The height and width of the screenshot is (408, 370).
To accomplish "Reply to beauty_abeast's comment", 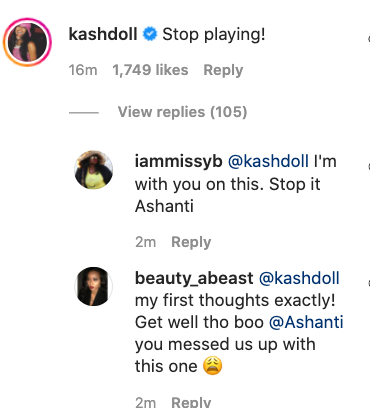I will [x=191, y=402].
